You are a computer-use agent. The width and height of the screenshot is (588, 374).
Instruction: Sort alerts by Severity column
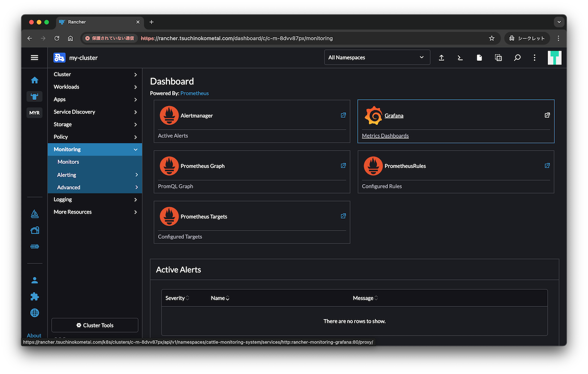(x=178, y=298)
